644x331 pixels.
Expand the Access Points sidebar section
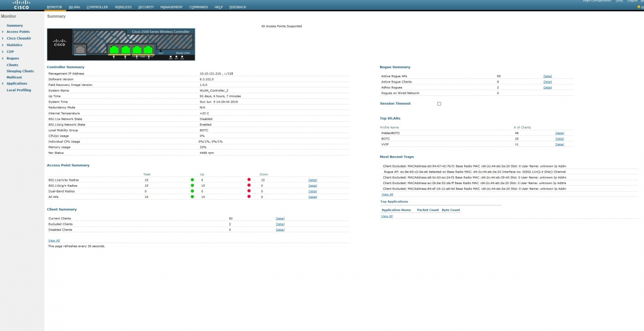pos(3,32)
